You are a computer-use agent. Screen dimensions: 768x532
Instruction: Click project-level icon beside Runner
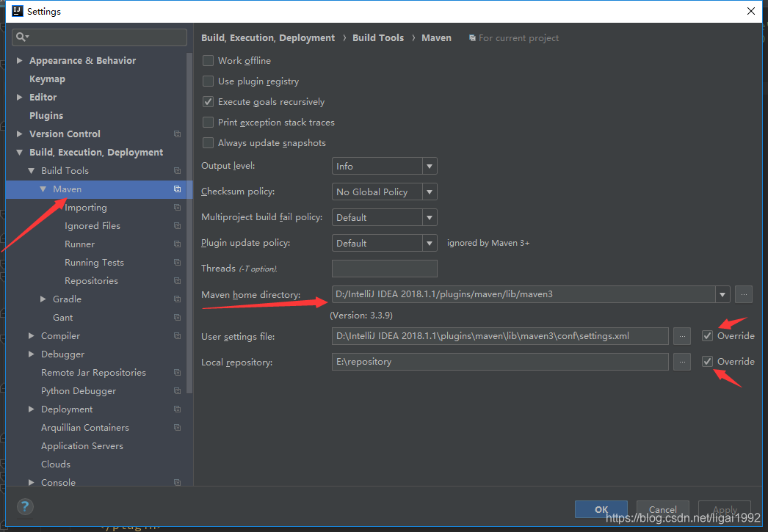coord(177,244)
